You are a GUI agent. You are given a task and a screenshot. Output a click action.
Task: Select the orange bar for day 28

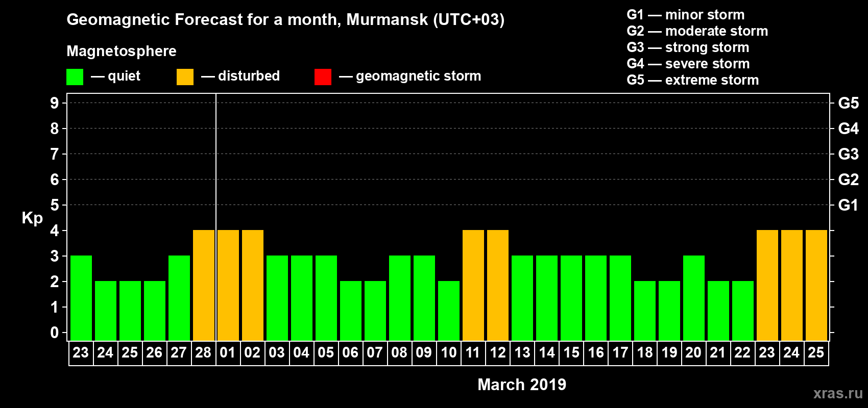pos(204,285)
